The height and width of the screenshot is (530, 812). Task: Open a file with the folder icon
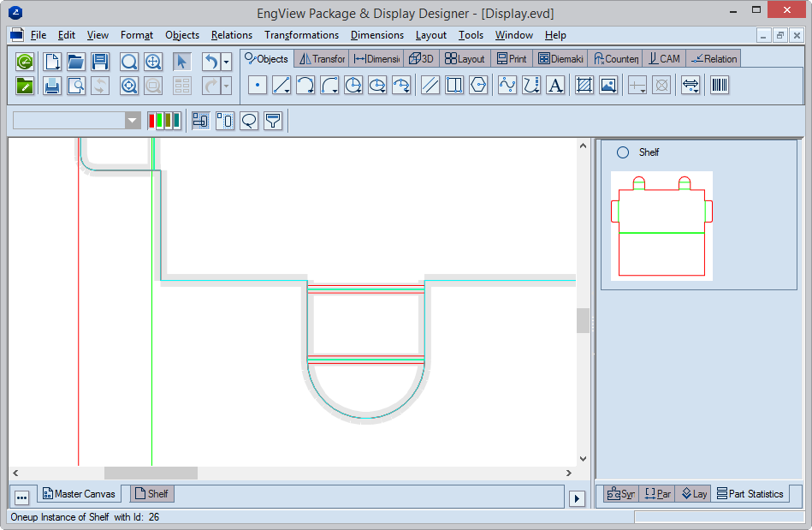(76, 62)
